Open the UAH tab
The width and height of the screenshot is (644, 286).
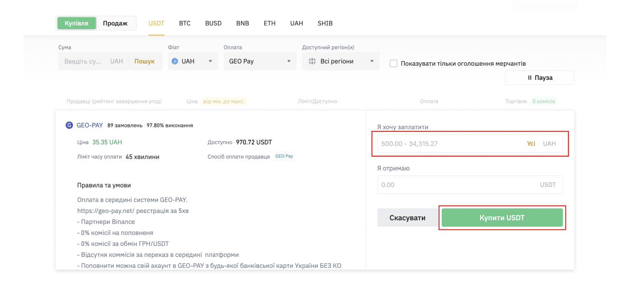297,23
